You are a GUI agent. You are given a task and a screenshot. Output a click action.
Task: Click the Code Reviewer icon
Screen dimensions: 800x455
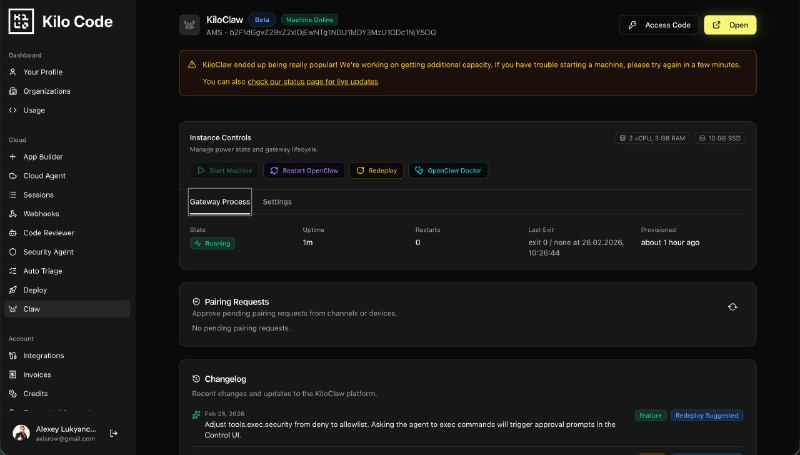pos(13,233)
